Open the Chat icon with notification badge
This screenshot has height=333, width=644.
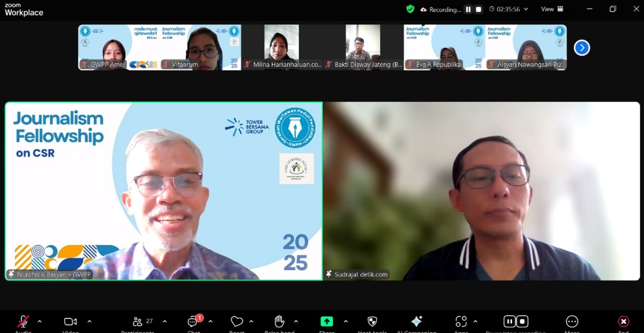pyautogui.click(x=193, y=322)
